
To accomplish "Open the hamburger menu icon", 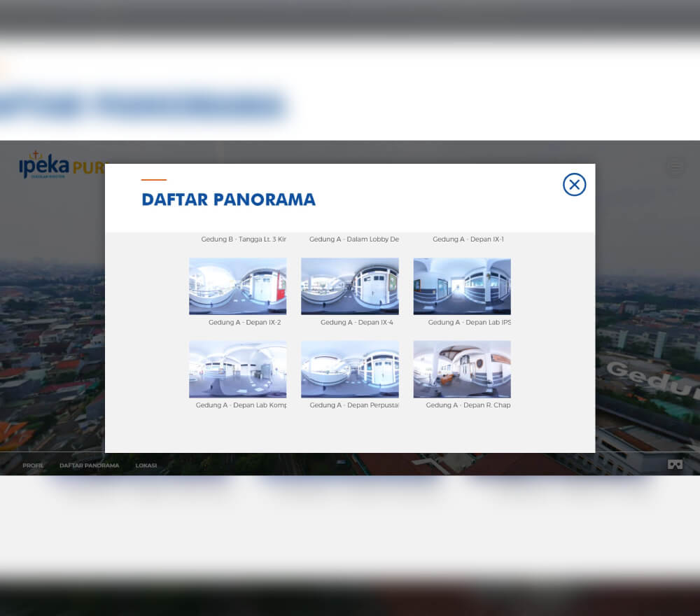I will tap(675, 167).
